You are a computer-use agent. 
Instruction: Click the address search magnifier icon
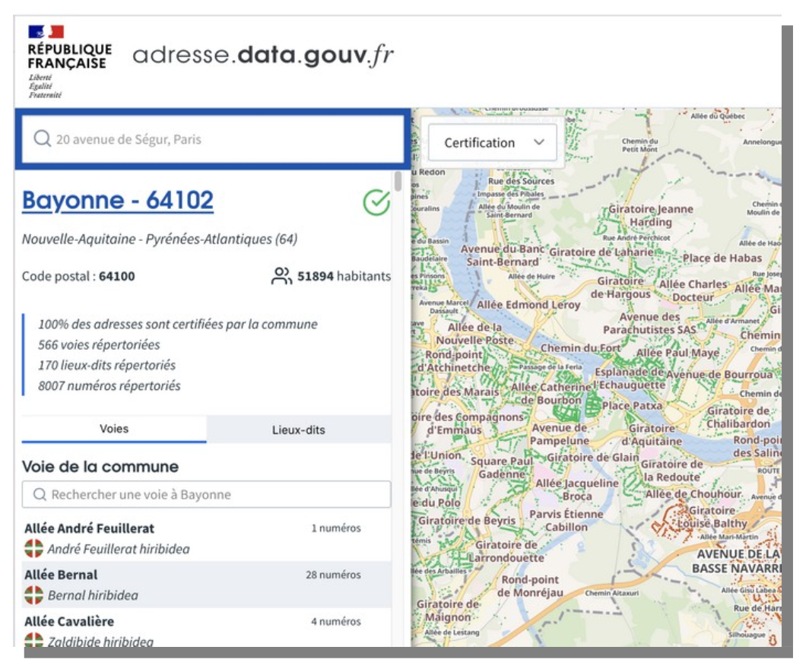point(42,138)
